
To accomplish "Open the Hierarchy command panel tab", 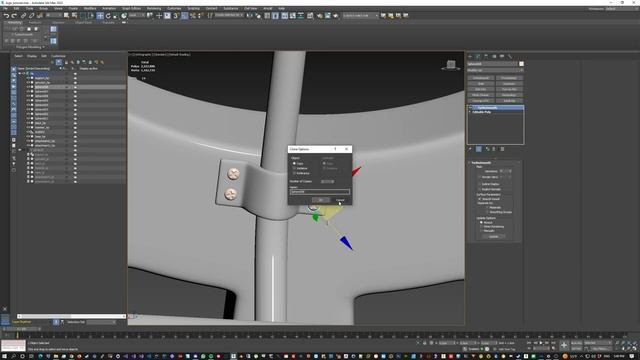I will tap(486, 56).
